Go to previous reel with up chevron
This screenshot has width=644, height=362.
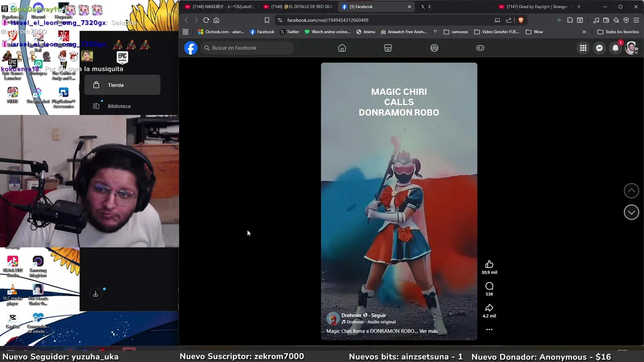(631, 191)
